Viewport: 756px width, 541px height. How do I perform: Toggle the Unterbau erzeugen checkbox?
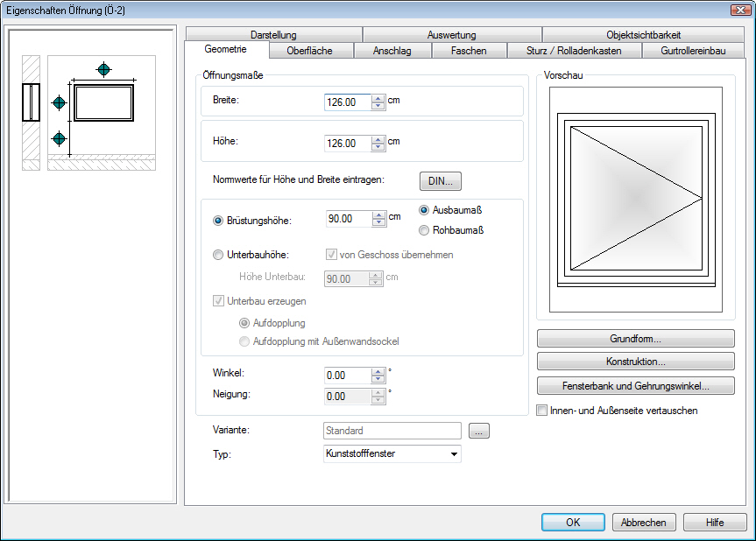click(x=218, y=301)
